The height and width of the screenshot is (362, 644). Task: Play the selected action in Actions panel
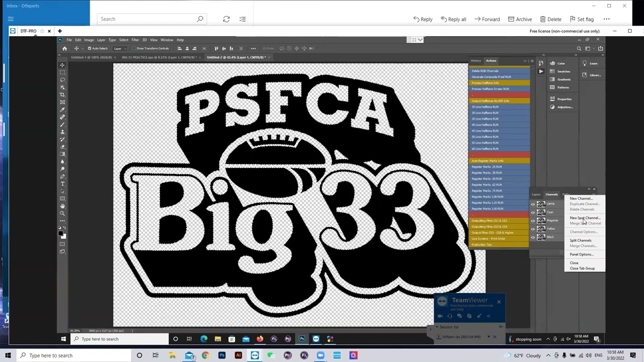click(x=541, y=71)
